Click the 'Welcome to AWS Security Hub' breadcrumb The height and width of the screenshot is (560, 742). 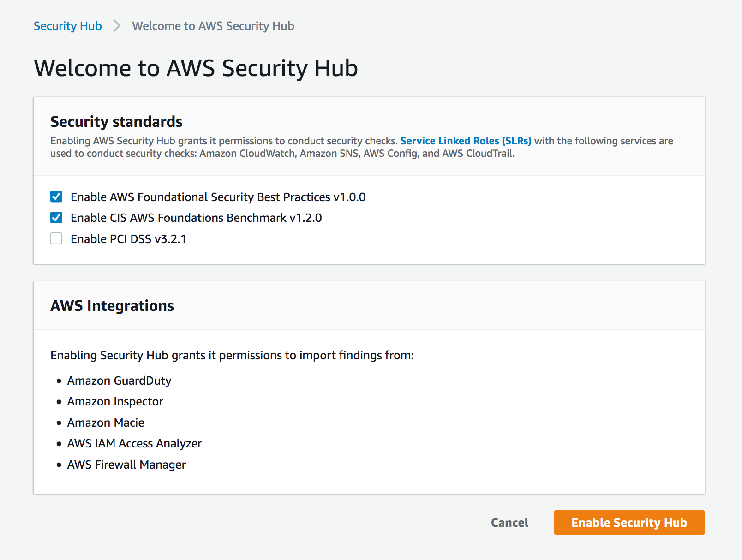pyautogui.click(x=213, y=26)
